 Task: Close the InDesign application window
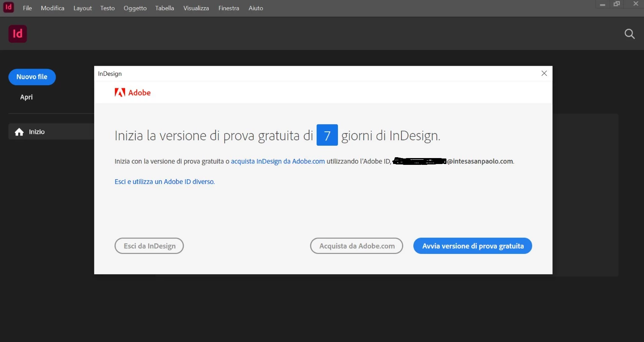(636, 4)
